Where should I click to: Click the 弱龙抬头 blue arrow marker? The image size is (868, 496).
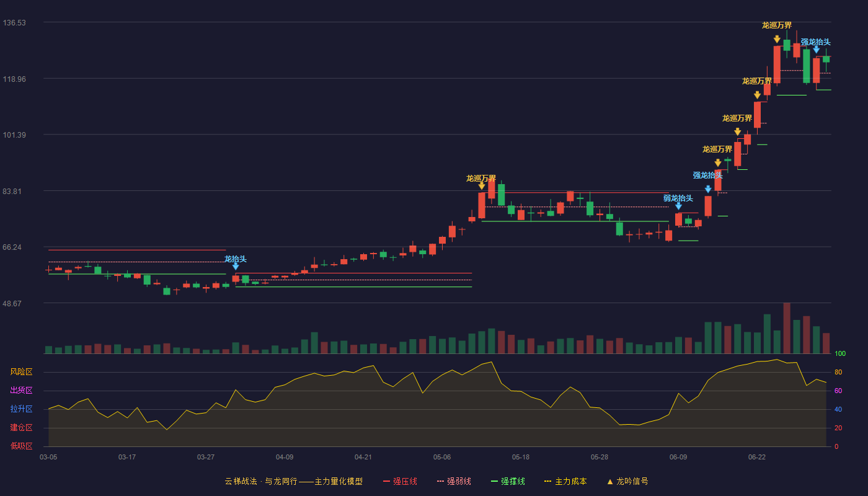pos(678,206)
